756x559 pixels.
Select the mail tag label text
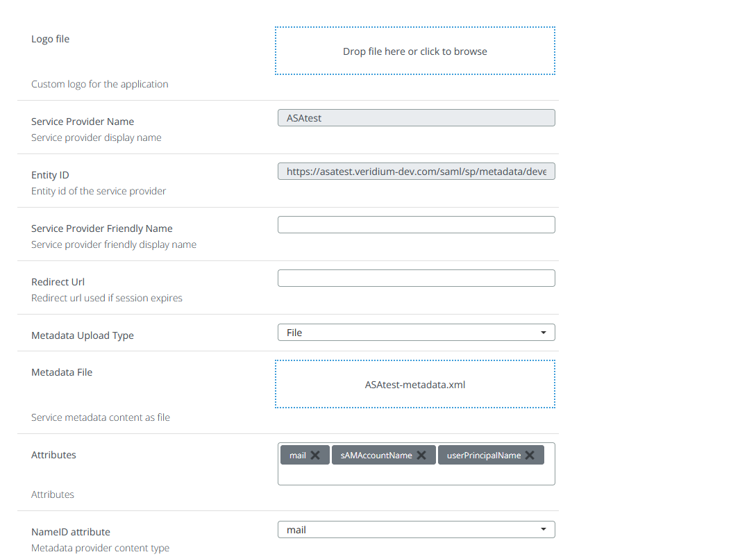297,456
